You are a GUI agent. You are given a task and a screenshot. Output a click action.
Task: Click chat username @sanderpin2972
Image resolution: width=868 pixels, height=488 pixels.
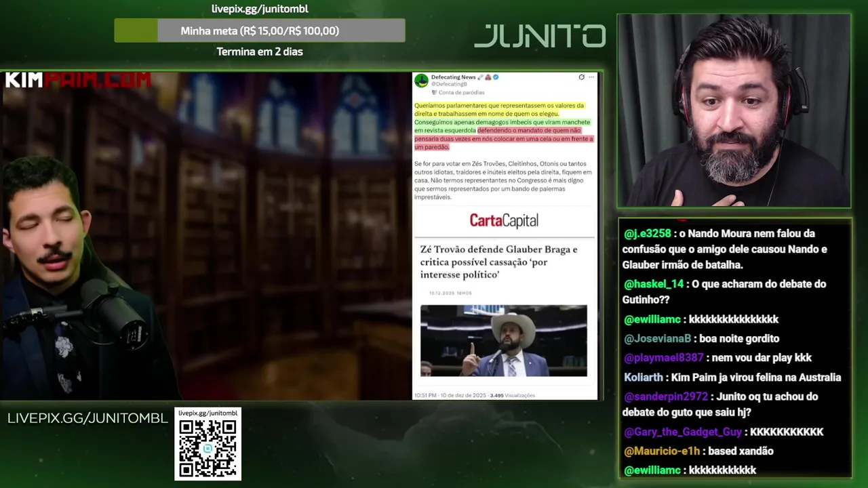pyautogui.click(x=665, y=396)
